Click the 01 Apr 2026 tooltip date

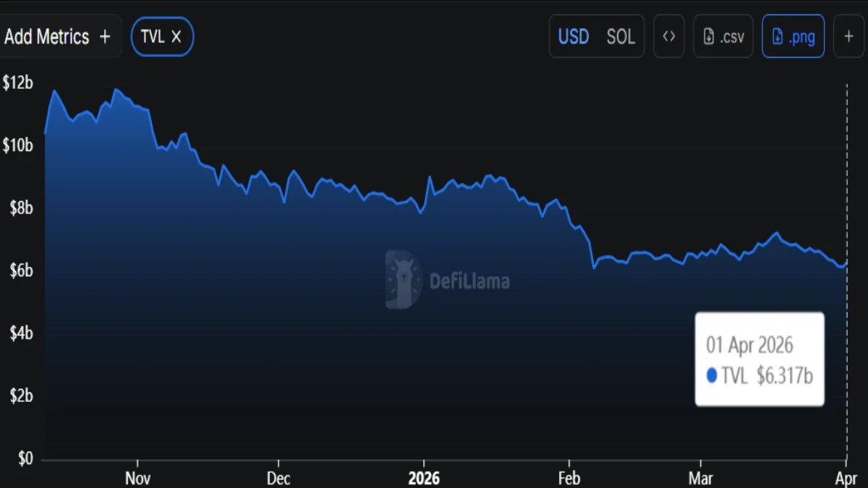pos(750,346)
